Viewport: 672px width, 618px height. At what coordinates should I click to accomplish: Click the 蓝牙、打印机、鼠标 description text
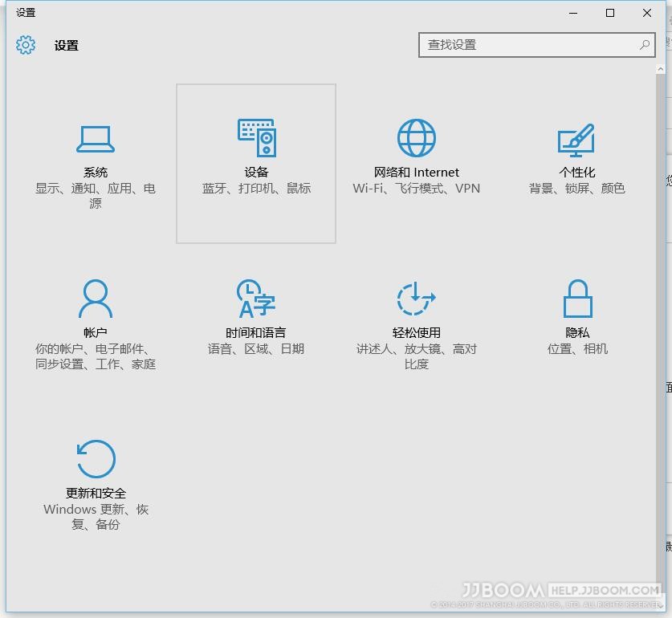(256, 189)
